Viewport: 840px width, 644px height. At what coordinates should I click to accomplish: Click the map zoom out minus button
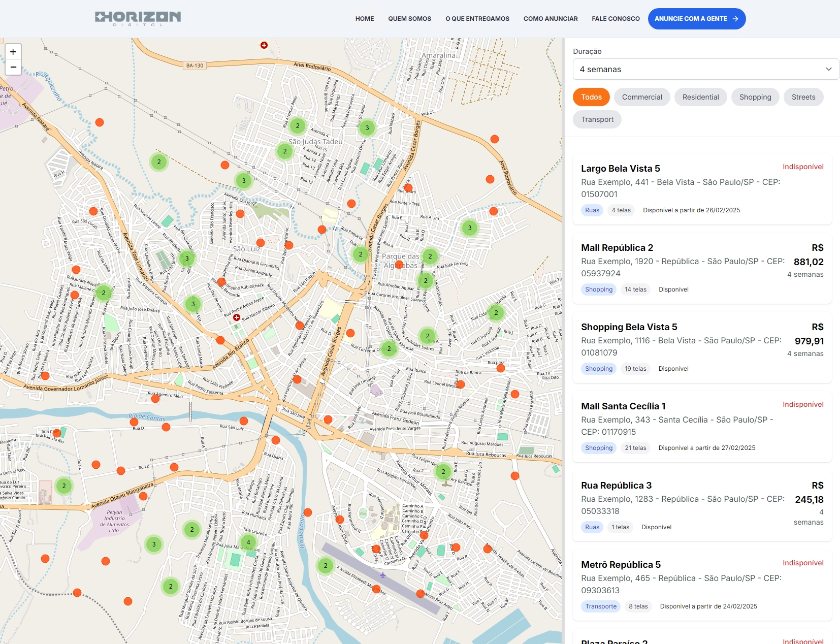[x=13, y=67]
